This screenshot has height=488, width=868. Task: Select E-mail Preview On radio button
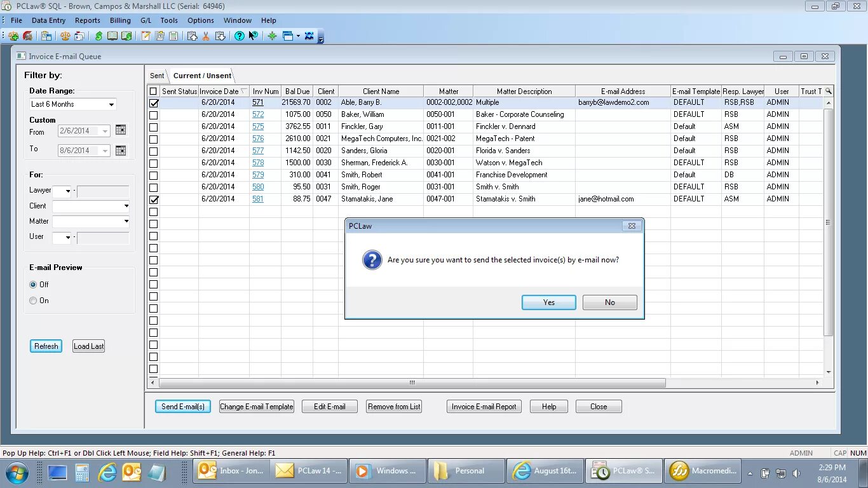pyautogui.click(x=33, y=301)
